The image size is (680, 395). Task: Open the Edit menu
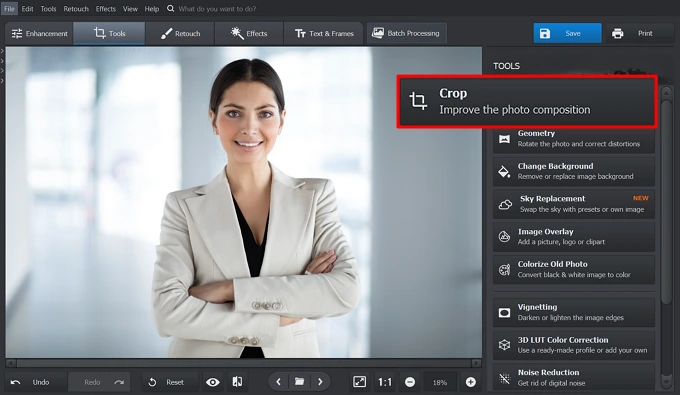click(27, 9)
